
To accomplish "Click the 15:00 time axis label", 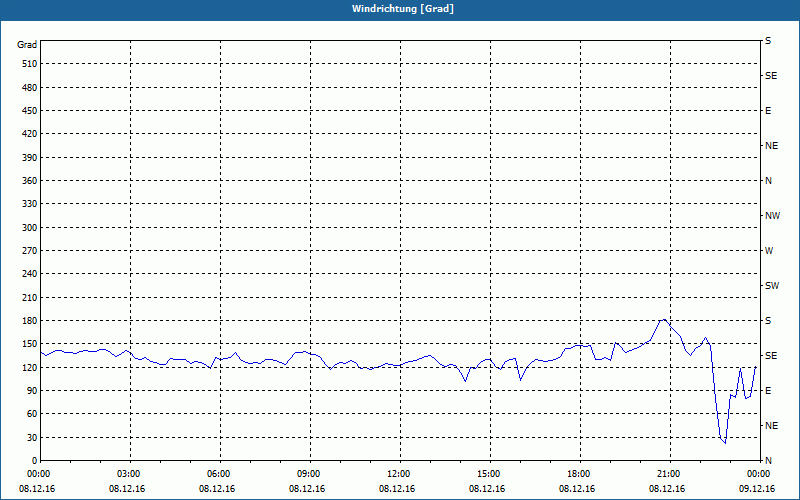I will (488, 474).
